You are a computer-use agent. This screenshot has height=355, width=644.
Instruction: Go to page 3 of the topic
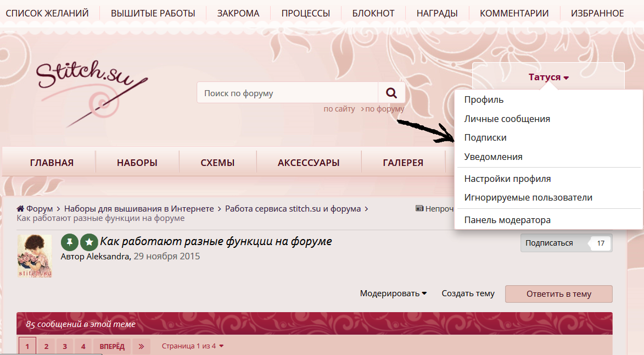[x=65, y=347]
